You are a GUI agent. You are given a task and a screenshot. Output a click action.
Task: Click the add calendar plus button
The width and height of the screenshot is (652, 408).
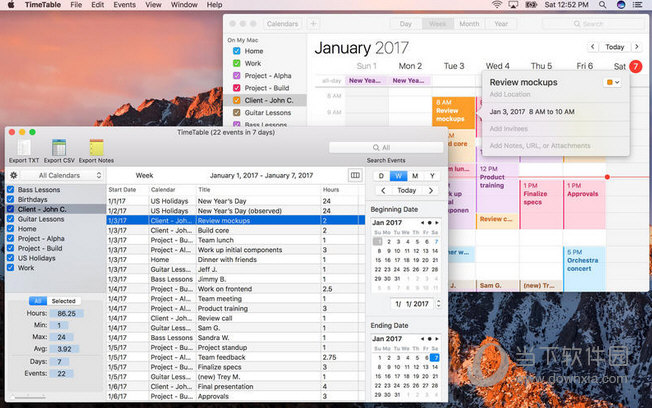pyautogui.click(x=314, y=24)
